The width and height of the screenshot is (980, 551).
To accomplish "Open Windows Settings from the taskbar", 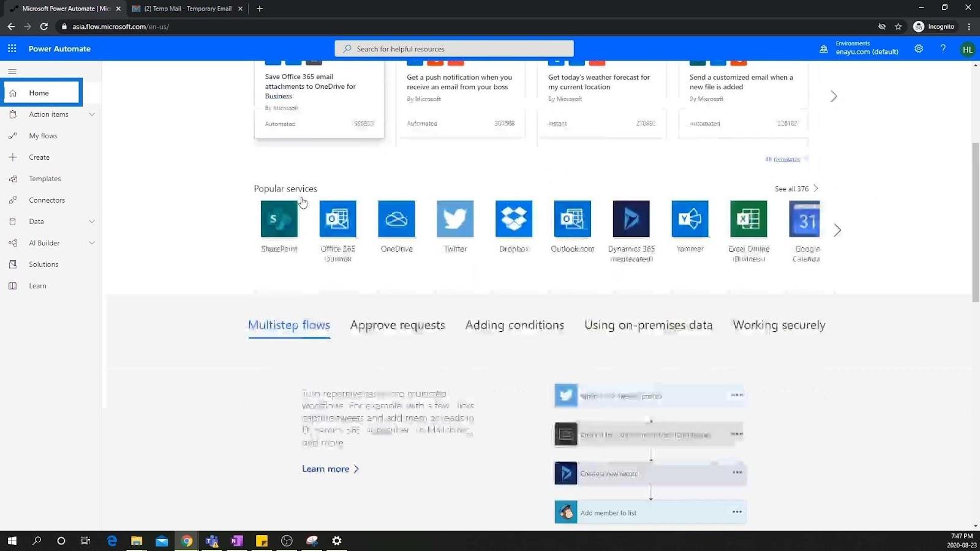I will pos(337,541).
